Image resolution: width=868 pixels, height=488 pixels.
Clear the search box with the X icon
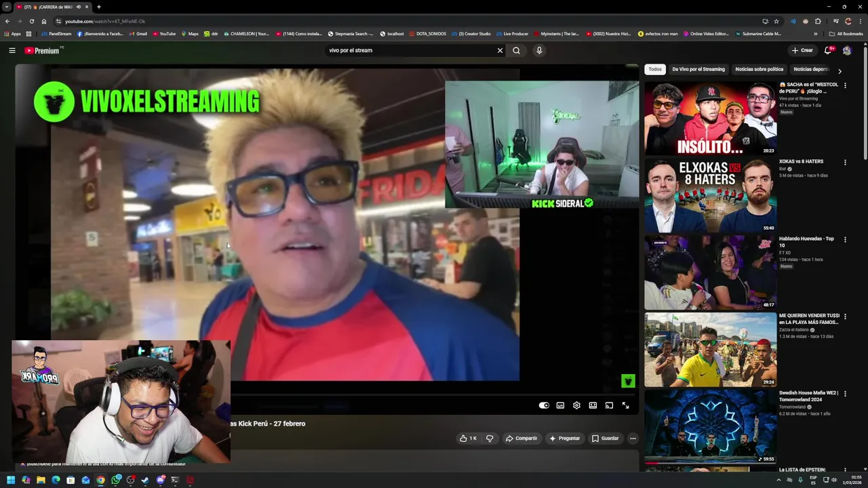[x=500, y=50]
